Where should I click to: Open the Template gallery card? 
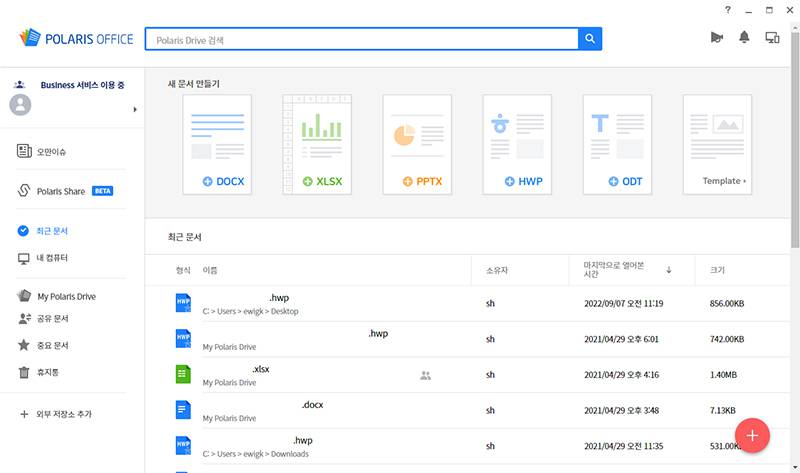tap(717, 144)
